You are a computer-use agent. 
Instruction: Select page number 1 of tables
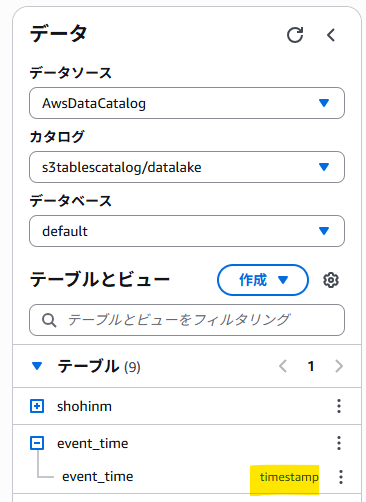(311, 366)
